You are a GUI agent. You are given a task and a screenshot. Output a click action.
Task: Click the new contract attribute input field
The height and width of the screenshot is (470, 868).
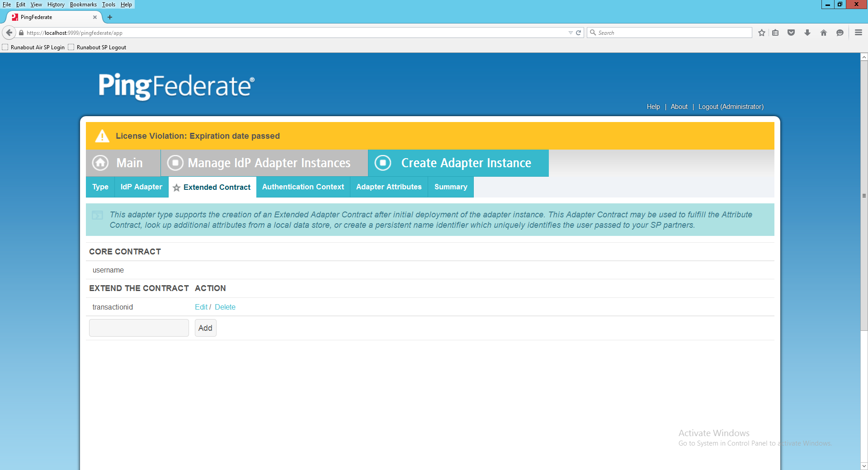coord(139,328)
